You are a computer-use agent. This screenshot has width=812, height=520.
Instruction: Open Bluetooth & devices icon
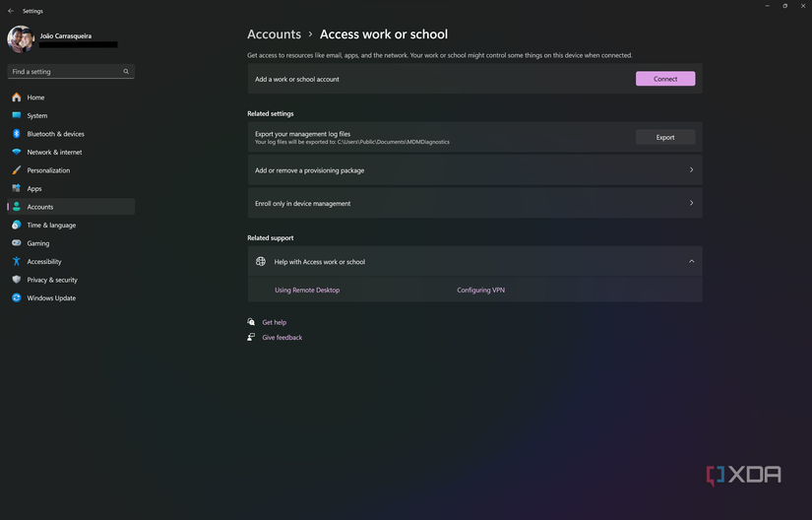click(17, 134)
